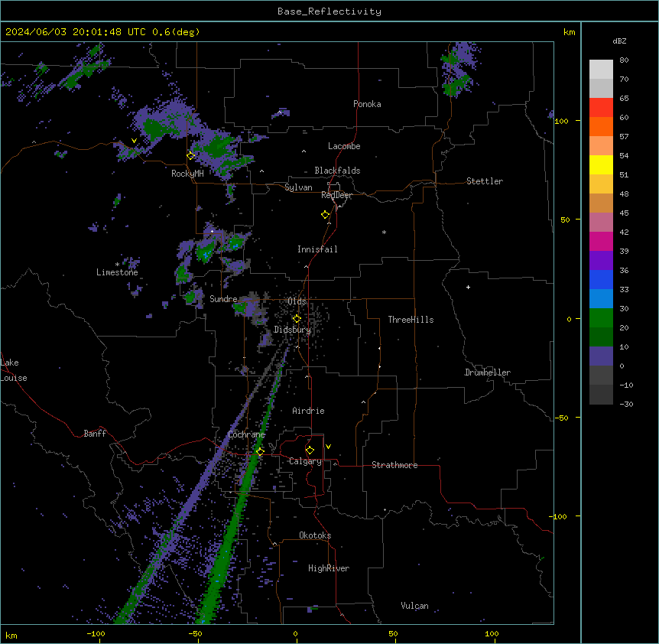Viewport: 659px width, 644px height.
Task: Click the -50 tick on bottom axis
Action: click(195, 633)
